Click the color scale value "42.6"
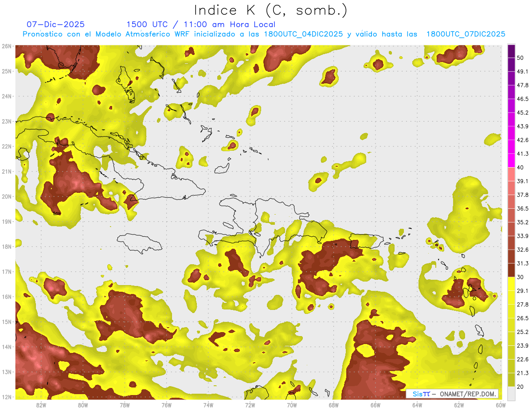 coord(522,140)
